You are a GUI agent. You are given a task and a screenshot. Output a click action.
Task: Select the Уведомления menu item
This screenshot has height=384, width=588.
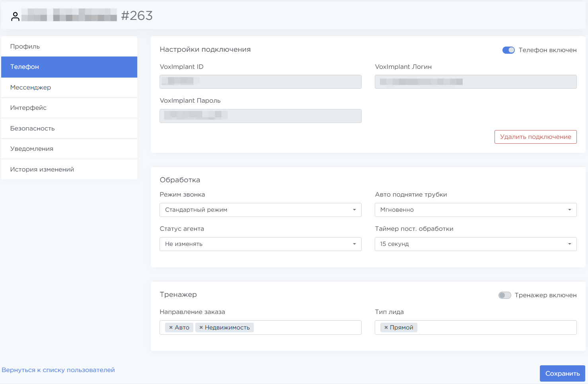(x=69, y=149)
